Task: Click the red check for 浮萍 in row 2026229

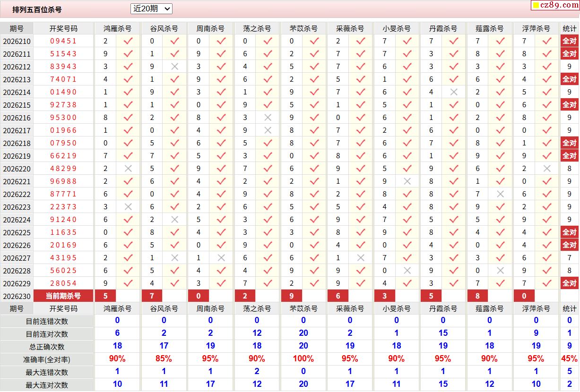Action: click(x=547, y=283)
